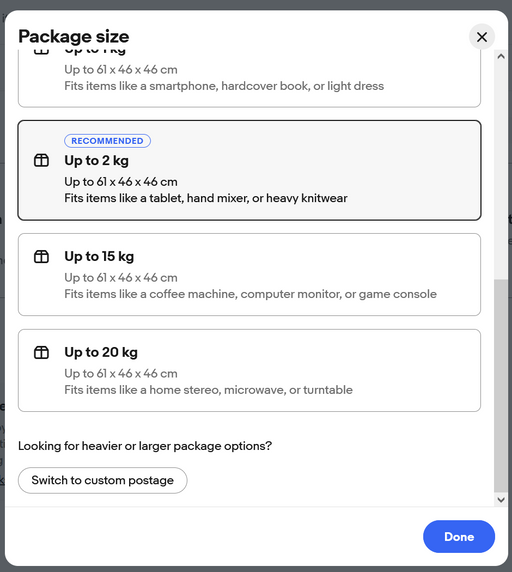The image size is (512, 572).
Task: Click the partially hidden box icon at top
Action: [x=41, y=52]
